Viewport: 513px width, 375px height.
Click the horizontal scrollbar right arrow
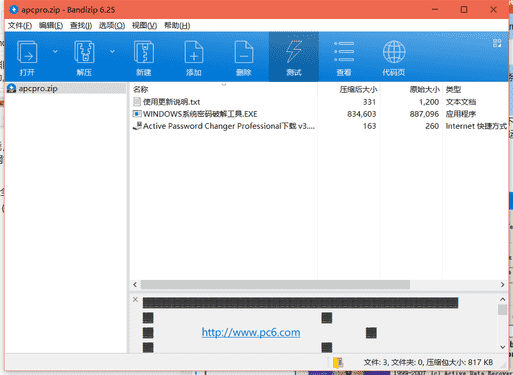tap(502, 285)
